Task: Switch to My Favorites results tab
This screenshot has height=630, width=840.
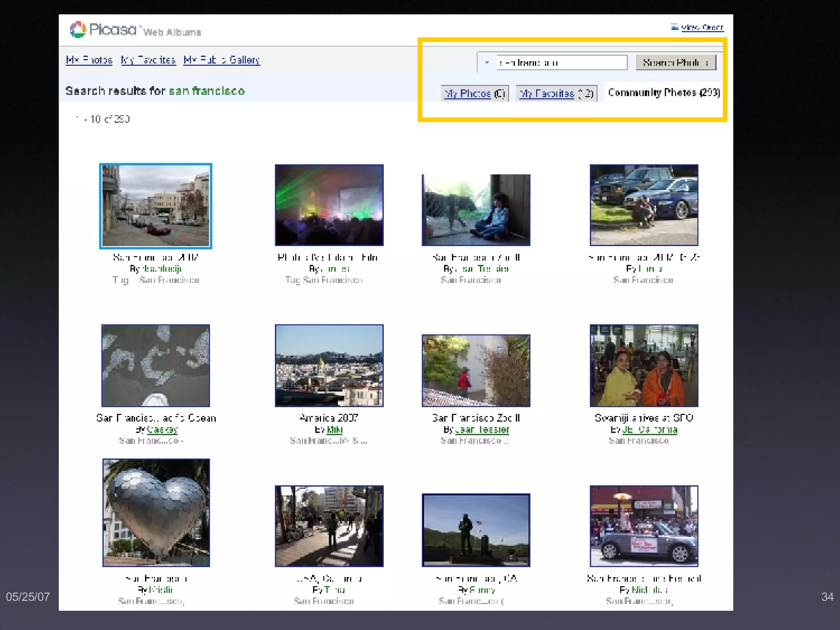Action: coord(556,94)
